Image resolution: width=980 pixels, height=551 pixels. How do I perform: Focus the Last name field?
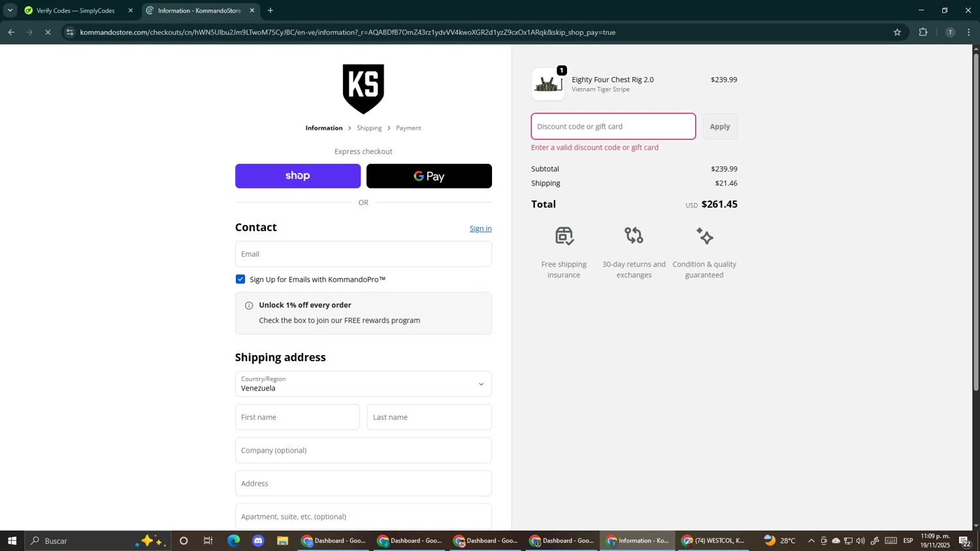pyautogui.click(x=429, y=417)
